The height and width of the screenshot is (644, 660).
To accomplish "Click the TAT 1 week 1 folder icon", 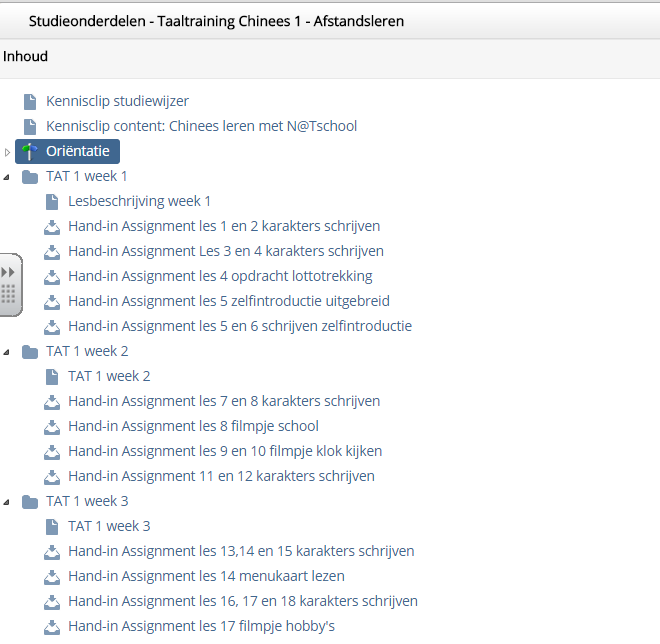I will (30, 177).
